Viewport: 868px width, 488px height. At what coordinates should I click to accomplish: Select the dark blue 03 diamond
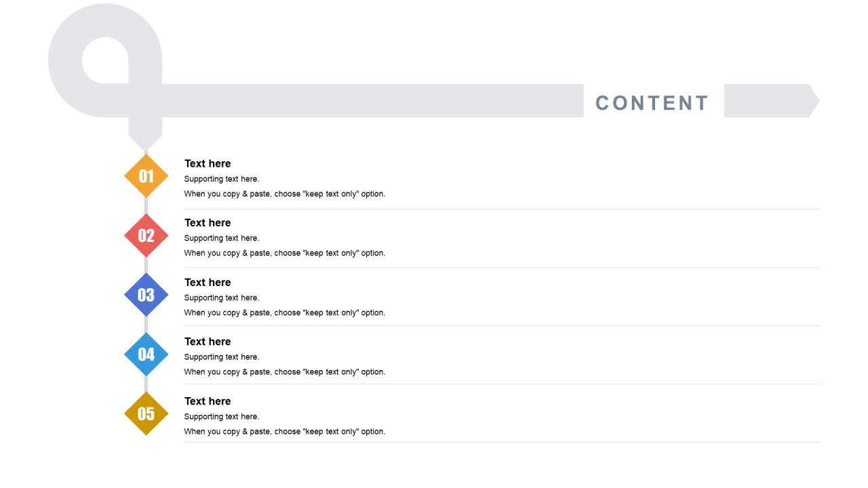146,295
